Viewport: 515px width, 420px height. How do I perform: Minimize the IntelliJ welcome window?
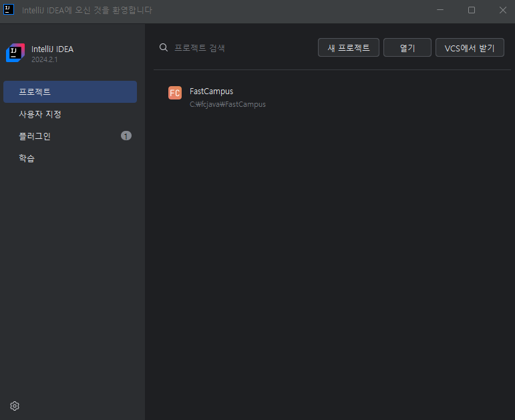click(440, 10)
